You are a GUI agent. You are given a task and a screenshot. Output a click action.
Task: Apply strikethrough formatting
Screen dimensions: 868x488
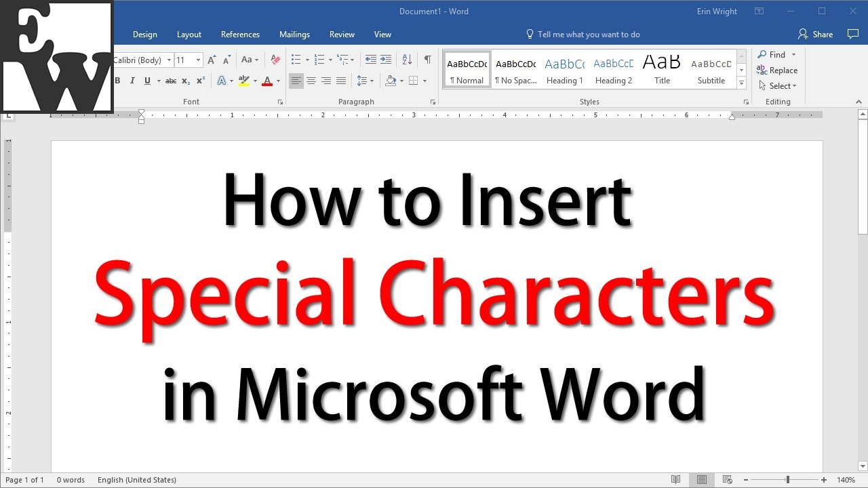171,81
